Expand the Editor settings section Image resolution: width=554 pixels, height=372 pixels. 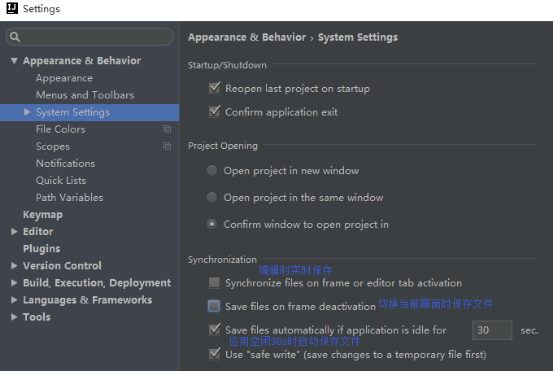(14, 231)
